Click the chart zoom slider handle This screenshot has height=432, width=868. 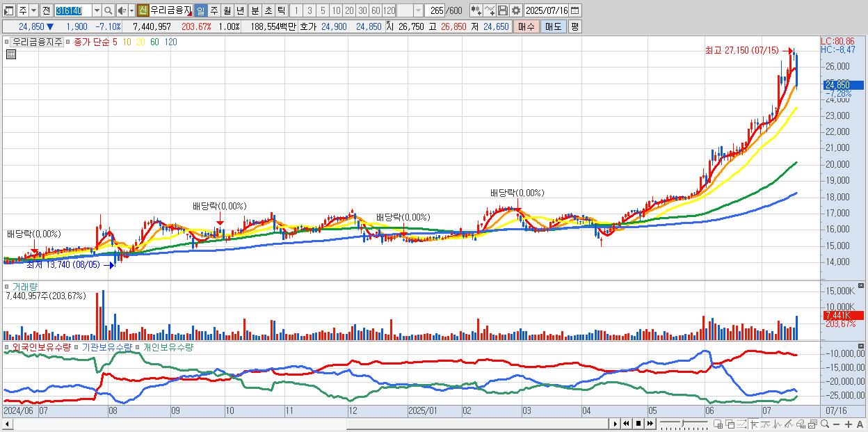[x=683, y=423]
